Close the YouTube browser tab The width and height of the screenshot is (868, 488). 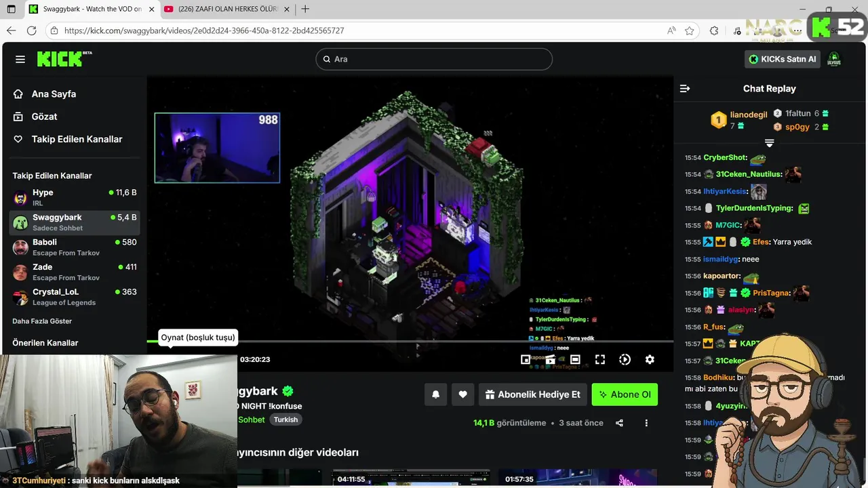coord(287,9)
